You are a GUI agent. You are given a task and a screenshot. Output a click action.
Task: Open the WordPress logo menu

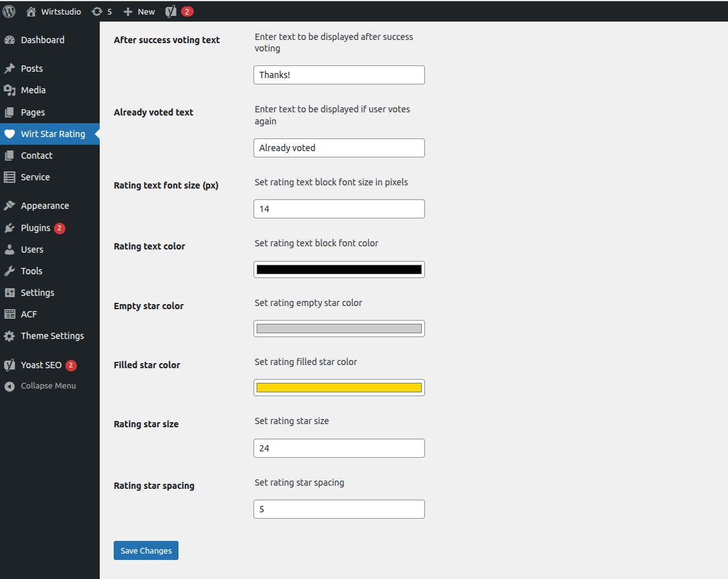click(x=8, y=11)
